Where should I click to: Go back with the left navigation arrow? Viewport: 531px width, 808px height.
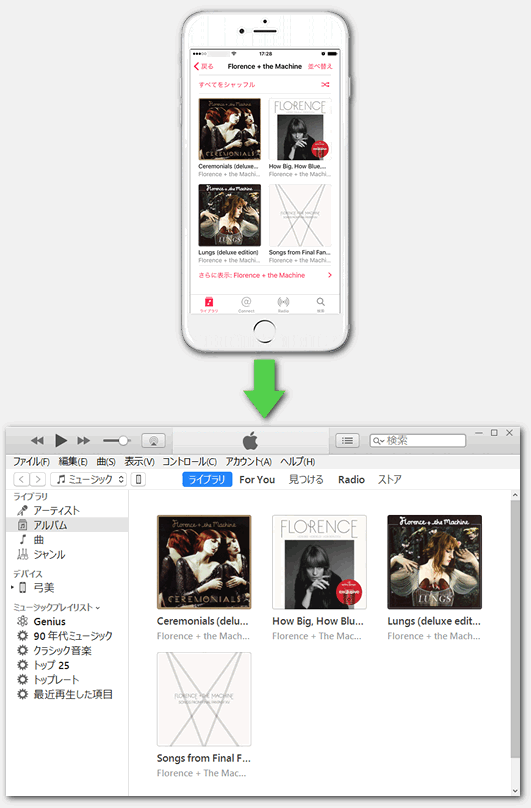[x=21, y=479]
